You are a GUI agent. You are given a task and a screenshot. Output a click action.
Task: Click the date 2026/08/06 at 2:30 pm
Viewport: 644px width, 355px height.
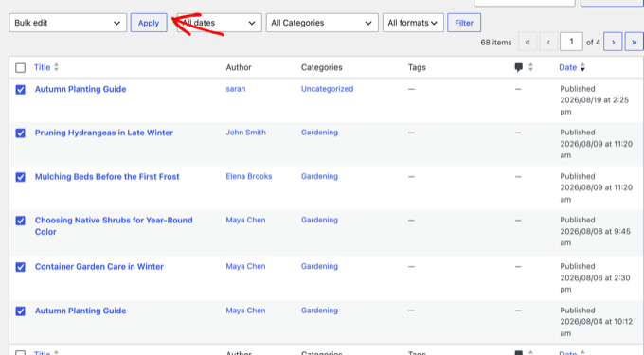coord(595,283)
